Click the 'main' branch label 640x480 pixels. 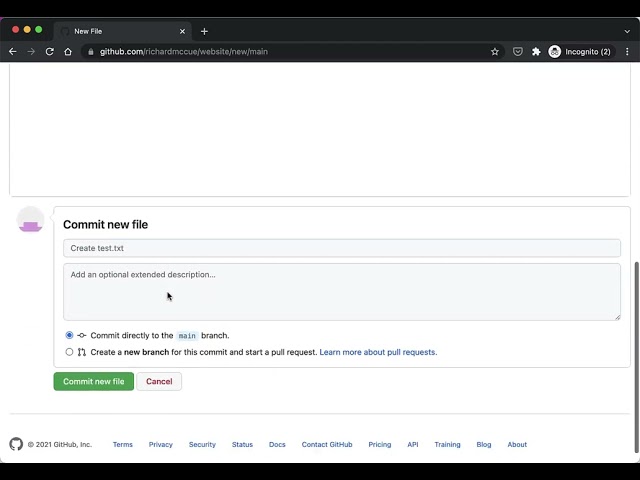(x=187, y=336)
